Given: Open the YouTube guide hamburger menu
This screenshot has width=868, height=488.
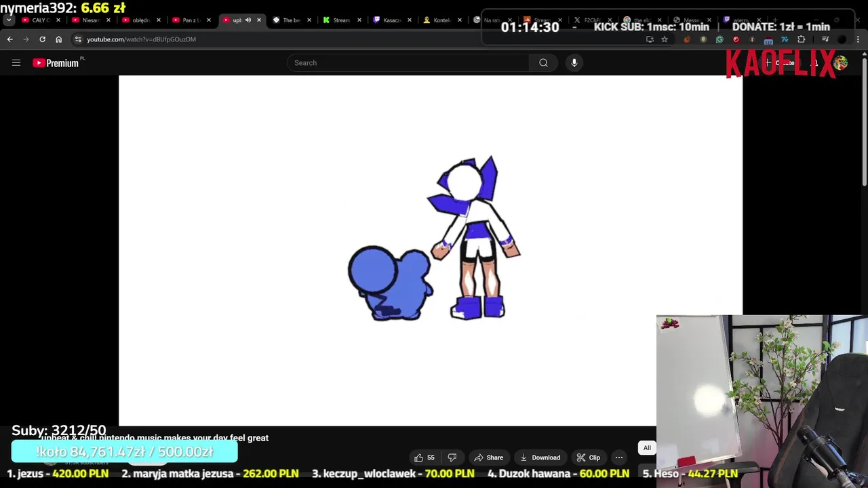Looking at the screenshot, I should point(16,63).
